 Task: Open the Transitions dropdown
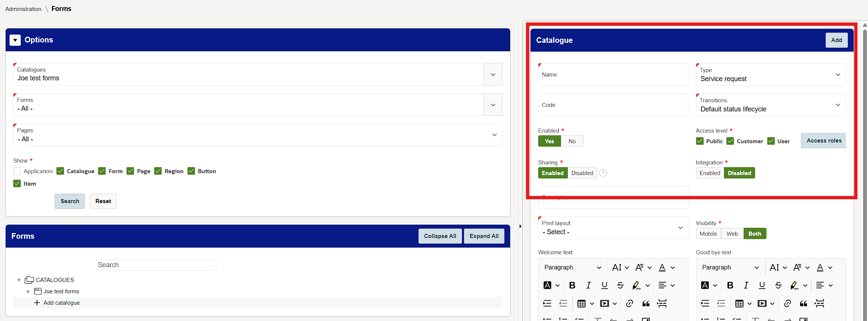pyautogui.click(x=771, y=105)
